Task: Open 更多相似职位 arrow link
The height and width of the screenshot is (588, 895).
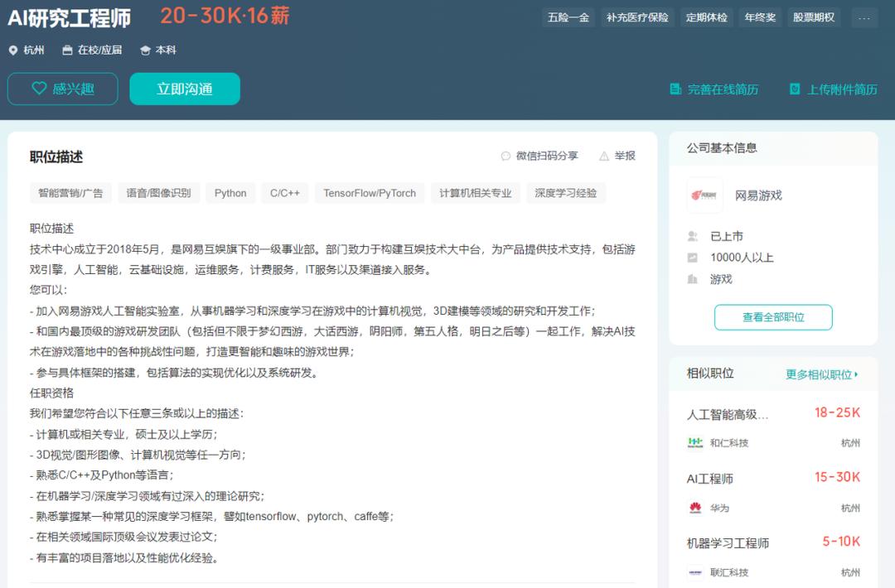Action: (822, 374)
